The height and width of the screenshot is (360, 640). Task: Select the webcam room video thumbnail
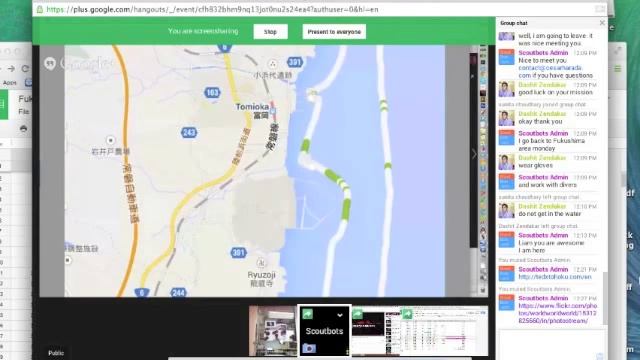[x=273, y=331]
